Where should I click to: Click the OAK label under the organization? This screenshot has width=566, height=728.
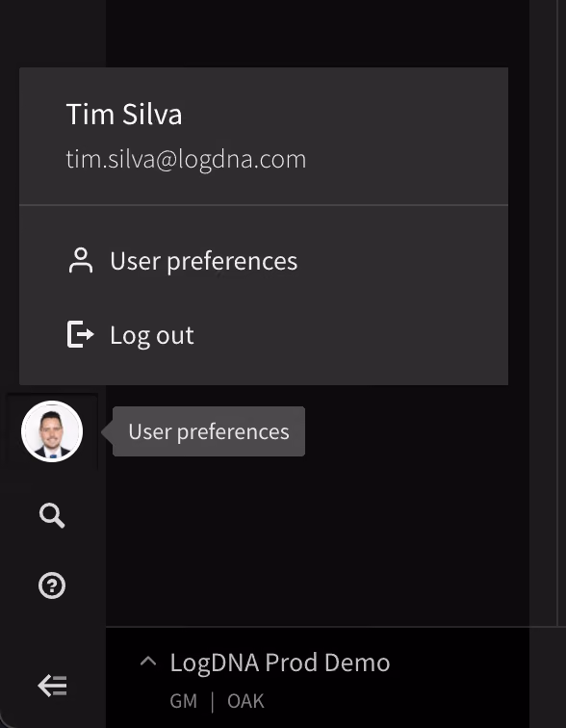pyautogui.click(x=245, y=701)
